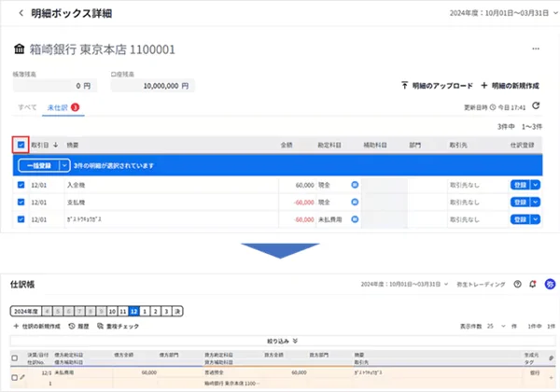Open dropdown next to 登録 in 入金機 row

tap(536, 186)
